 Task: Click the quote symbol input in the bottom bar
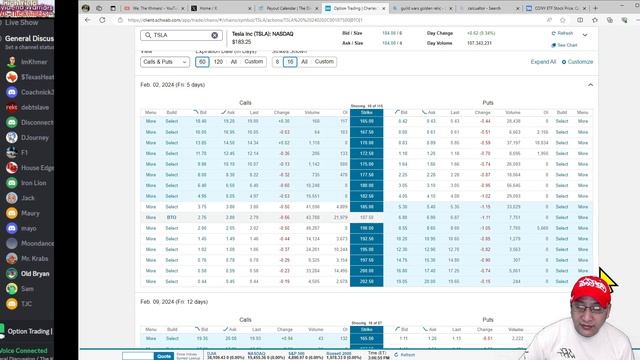(x=138, y=356)
